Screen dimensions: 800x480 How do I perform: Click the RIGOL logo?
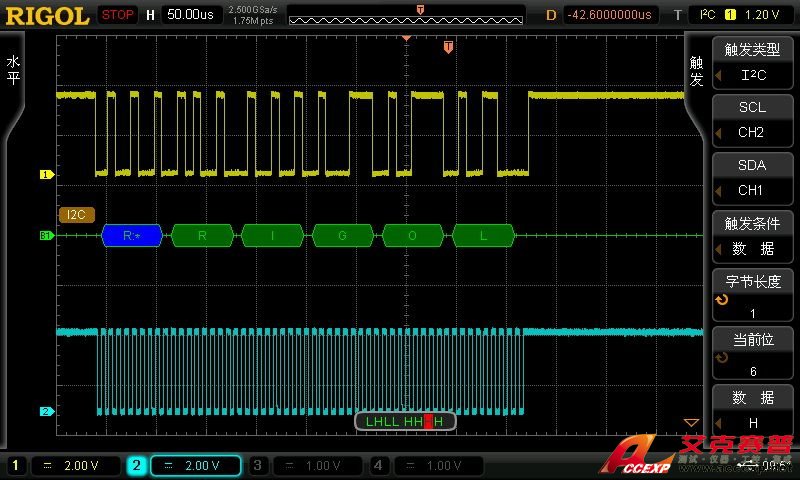[x=48, y=15]
